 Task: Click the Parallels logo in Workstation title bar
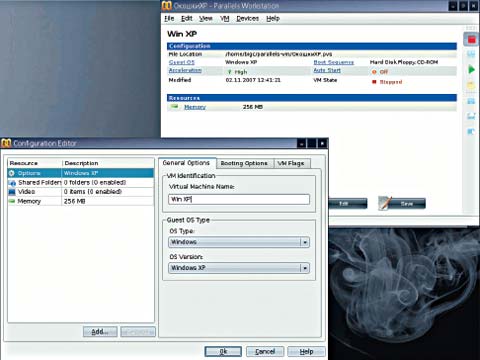coord(167,6)
